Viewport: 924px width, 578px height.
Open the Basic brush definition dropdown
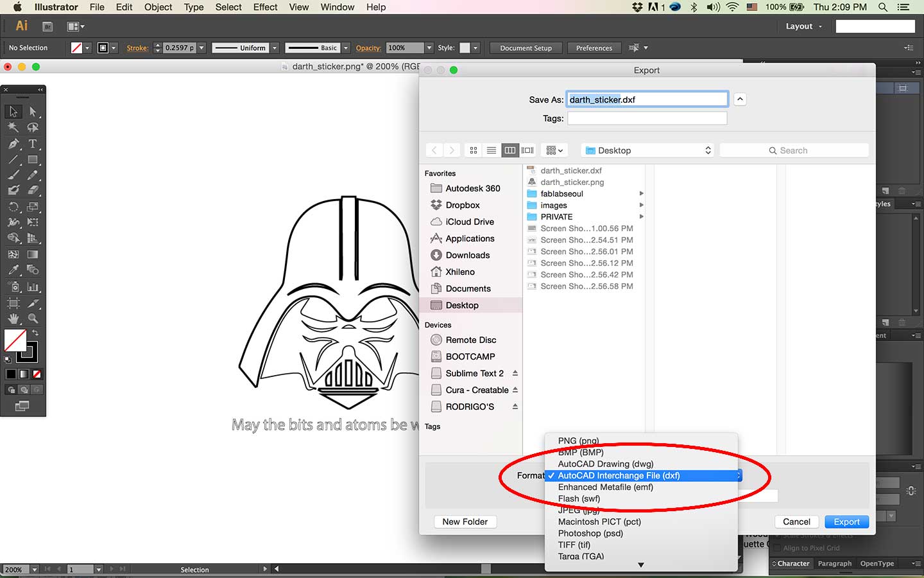point(346,48)
